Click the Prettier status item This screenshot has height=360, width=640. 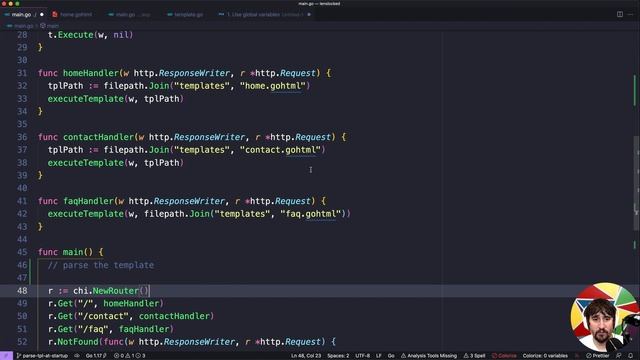[x=598, y=356]
